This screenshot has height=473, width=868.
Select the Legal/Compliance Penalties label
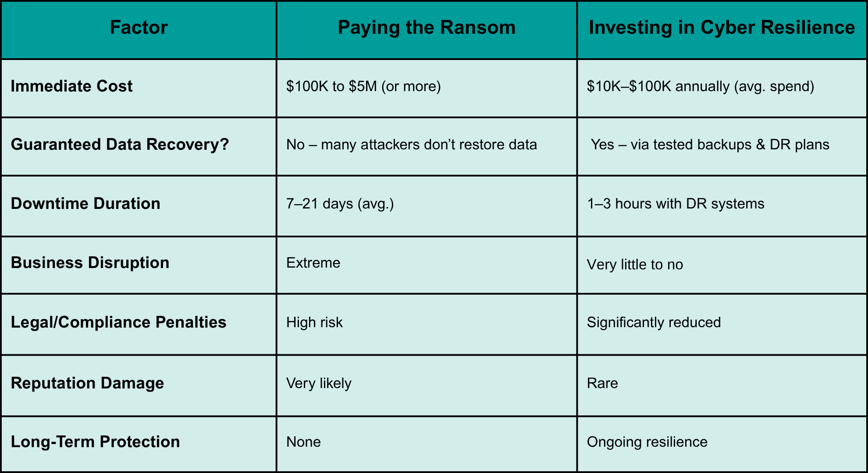(x=118, y=322)
